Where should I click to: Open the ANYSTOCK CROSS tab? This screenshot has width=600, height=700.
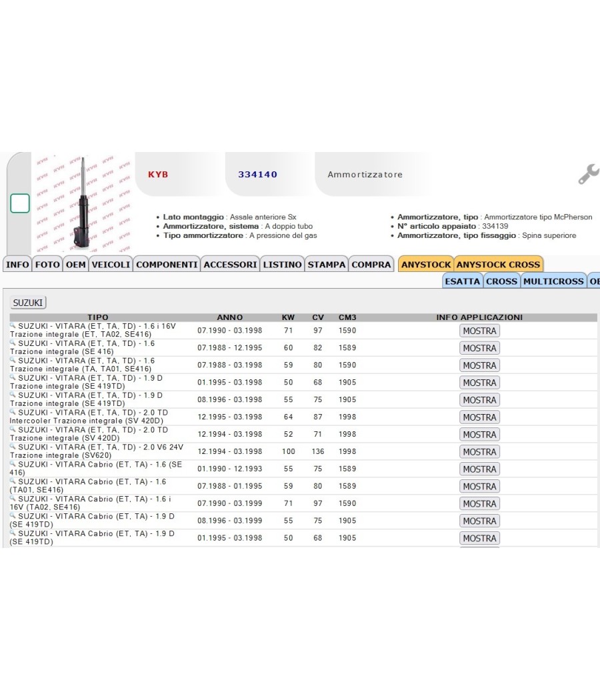pyautogui.click(x=498, y=264)
